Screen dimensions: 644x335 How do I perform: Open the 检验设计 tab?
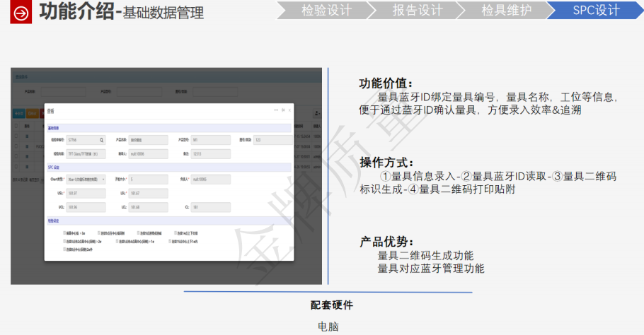click(x=326, y=10)
